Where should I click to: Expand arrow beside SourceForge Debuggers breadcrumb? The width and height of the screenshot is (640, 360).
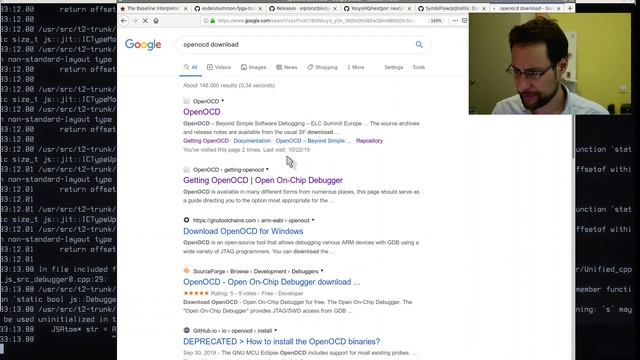coord(322,271)
